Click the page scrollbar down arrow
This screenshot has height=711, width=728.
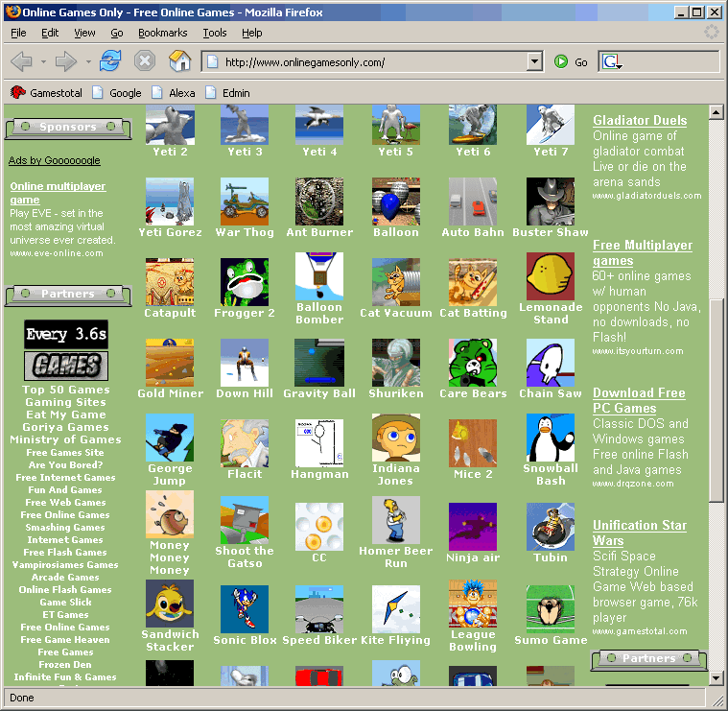click(716, 678)
